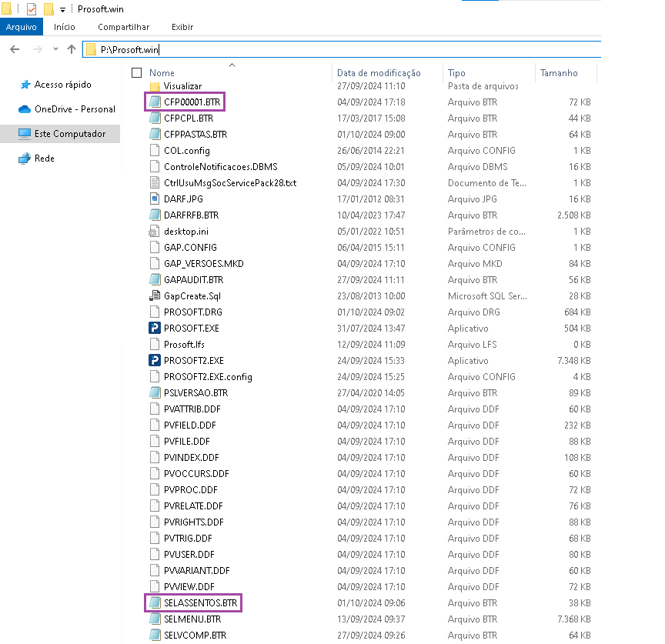Click the CFP00001.BTR file icon

[x=155, y=102]
